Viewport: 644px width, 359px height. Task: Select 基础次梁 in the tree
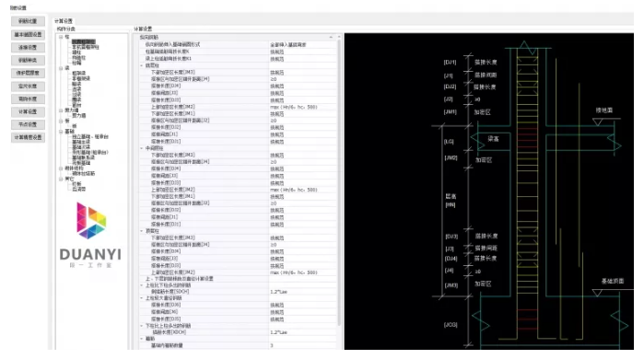[x=81, y=147]
